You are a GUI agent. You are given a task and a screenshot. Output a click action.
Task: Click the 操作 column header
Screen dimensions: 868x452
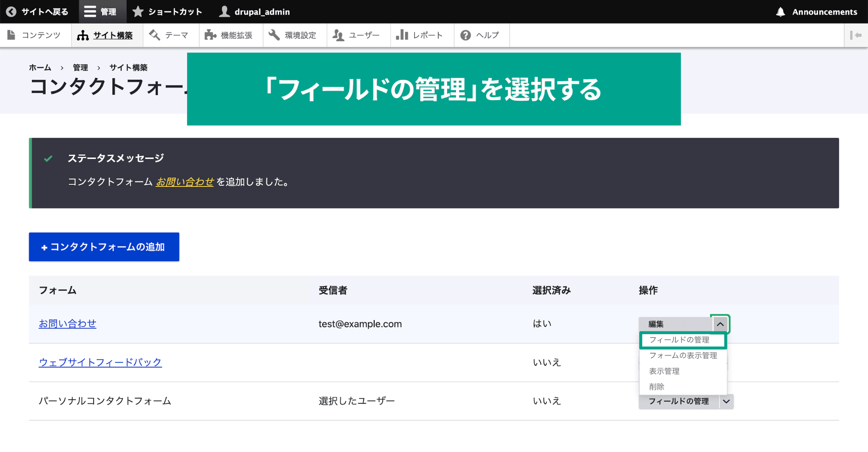pos(648,290)
